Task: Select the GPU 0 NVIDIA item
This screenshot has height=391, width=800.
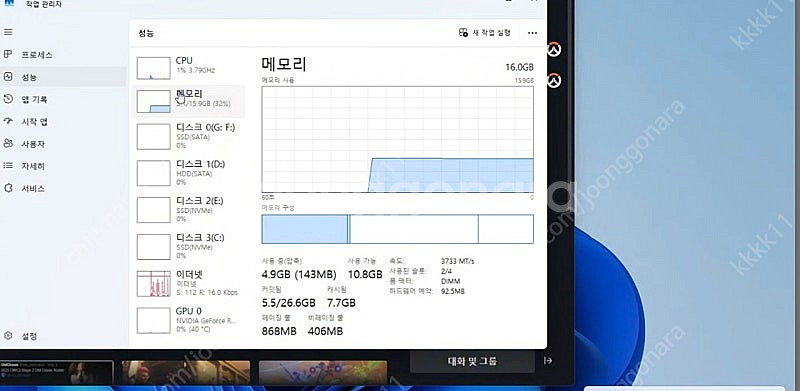Action: coord(188,320)
